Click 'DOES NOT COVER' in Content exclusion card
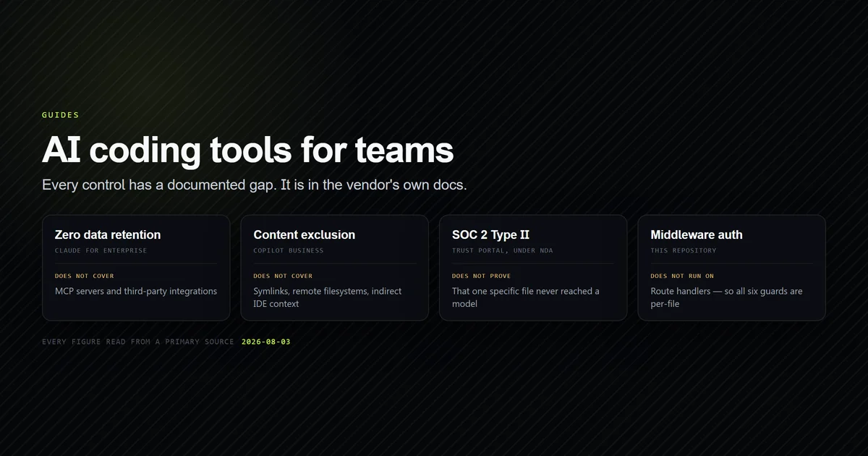The width and height of the screenshot is (868, 456). [283, 276]
